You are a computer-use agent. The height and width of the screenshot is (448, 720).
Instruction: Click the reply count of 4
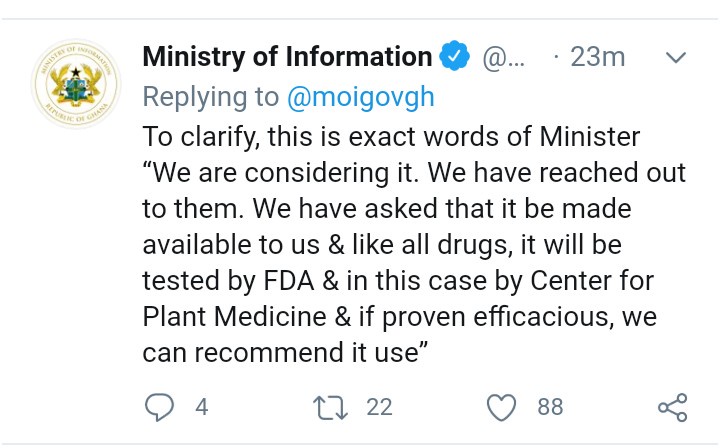[x=201, y=407]
